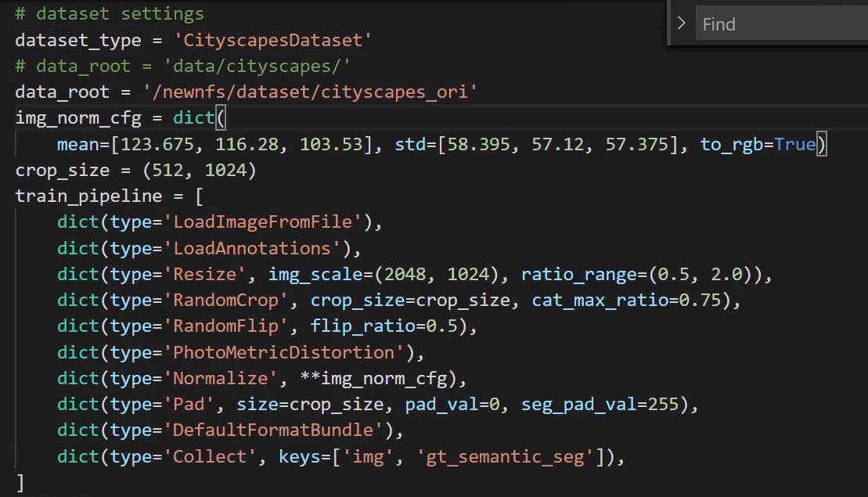868x497 pixels.
Task: Click the flip_ratio=0.5 argument
Action: point(384,326)
